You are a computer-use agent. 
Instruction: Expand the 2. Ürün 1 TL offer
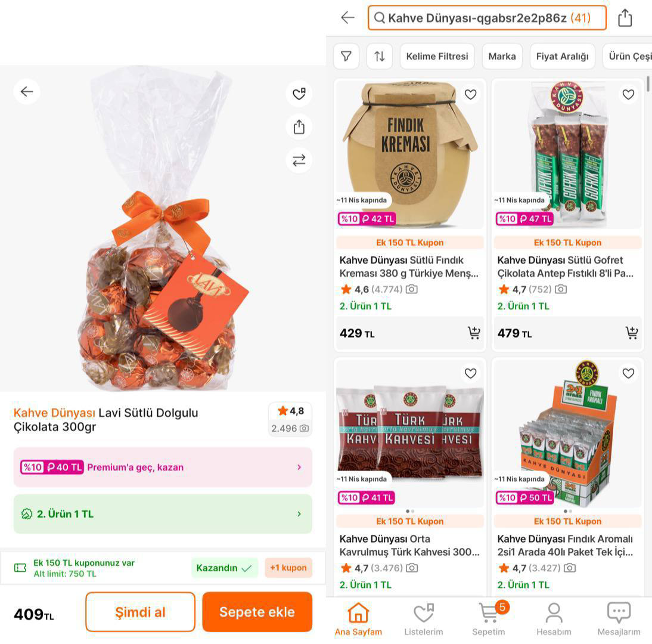coord(163,513)
